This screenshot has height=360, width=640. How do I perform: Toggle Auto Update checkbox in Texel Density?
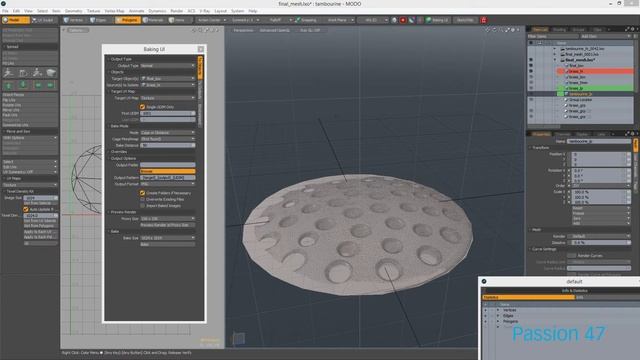coord(26,209)
